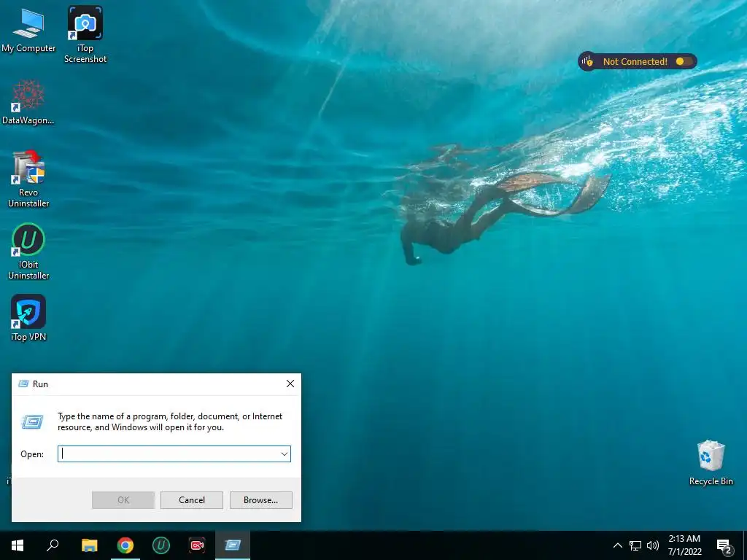
Task: Open network status tray icon
Action: 635,545
